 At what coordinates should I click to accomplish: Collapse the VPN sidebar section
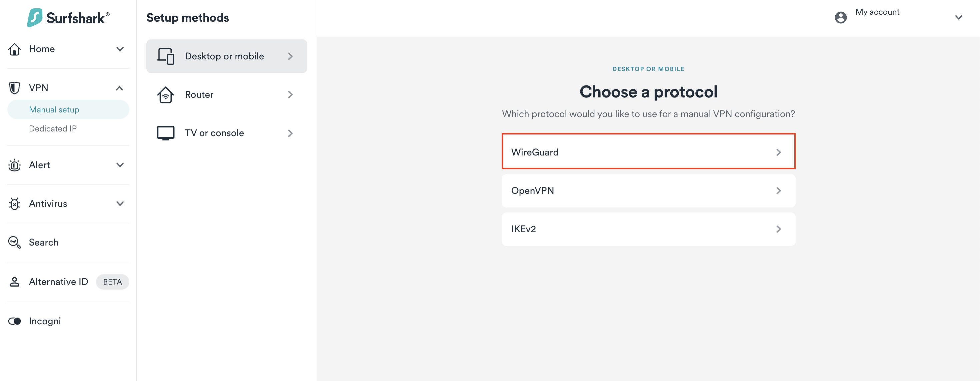pos(119,88)
